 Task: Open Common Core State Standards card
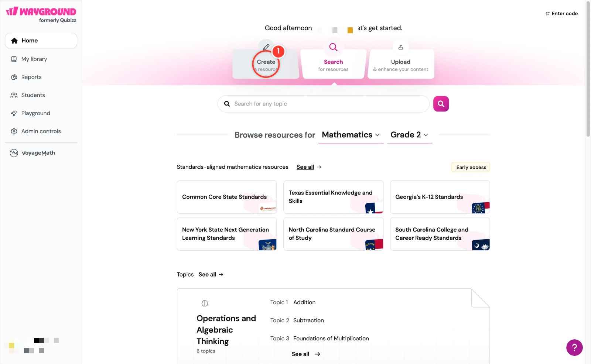point(227,197)
